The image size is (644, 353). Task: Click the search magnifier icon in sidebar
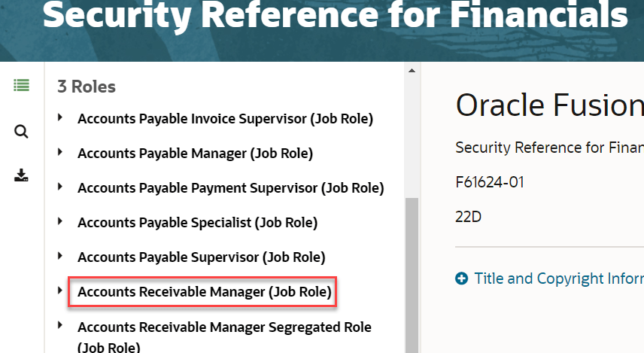coord(21,132)
